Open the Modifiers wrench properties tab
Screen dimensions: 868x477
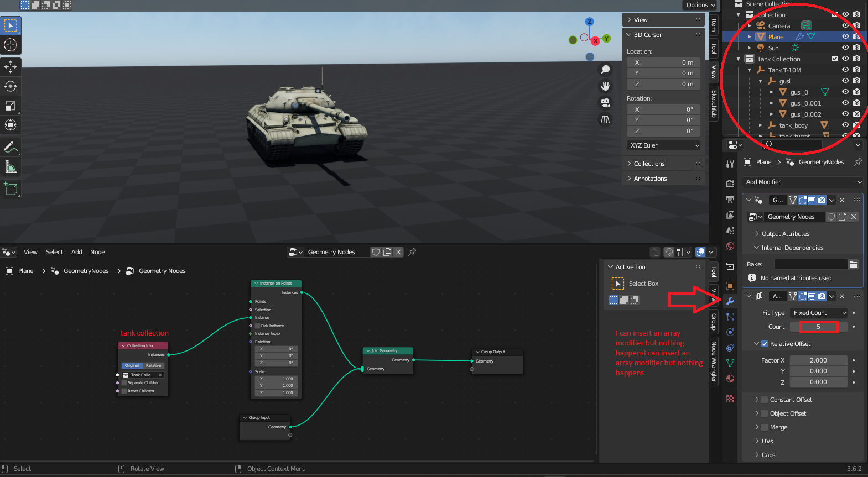click(730, 301)
